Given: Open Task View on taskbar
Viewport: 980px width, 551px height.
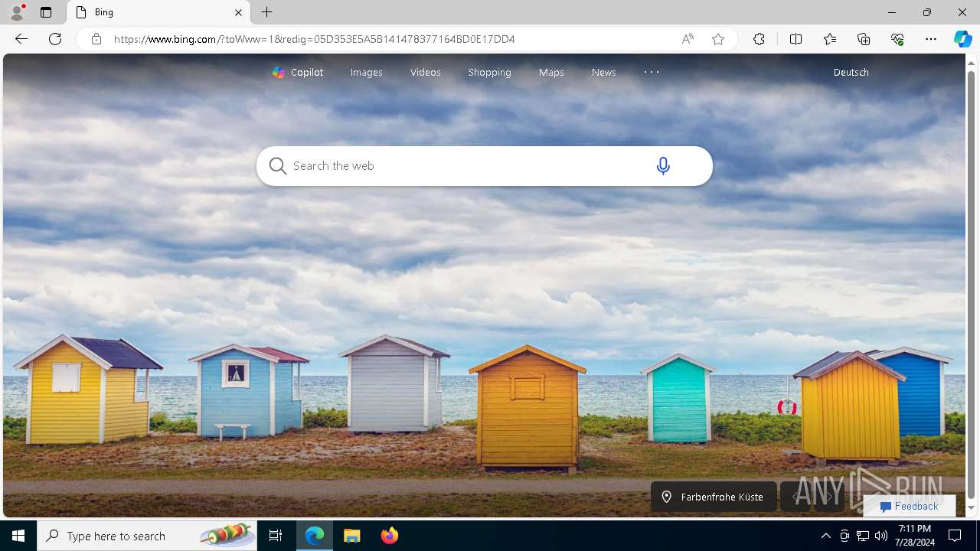Looking at the screenshot, I should pyautogui.click(x=276, y=536).
